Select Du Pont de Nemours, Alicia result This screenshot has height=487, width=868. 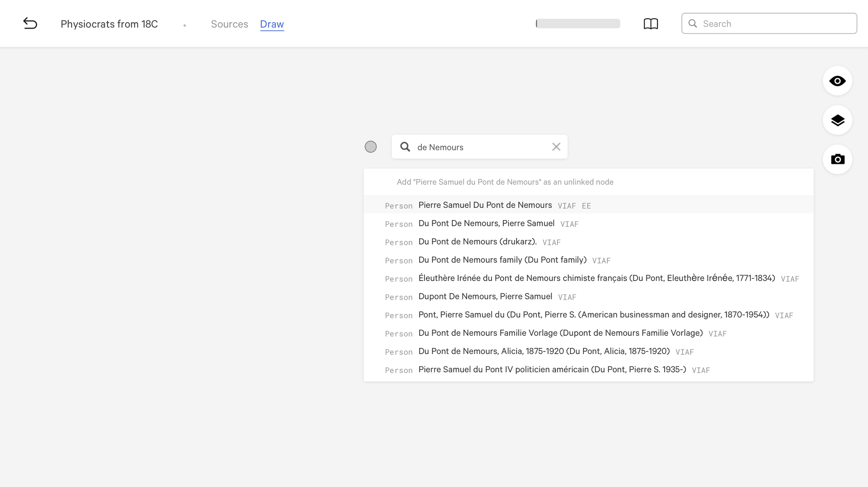click(588, 351)
